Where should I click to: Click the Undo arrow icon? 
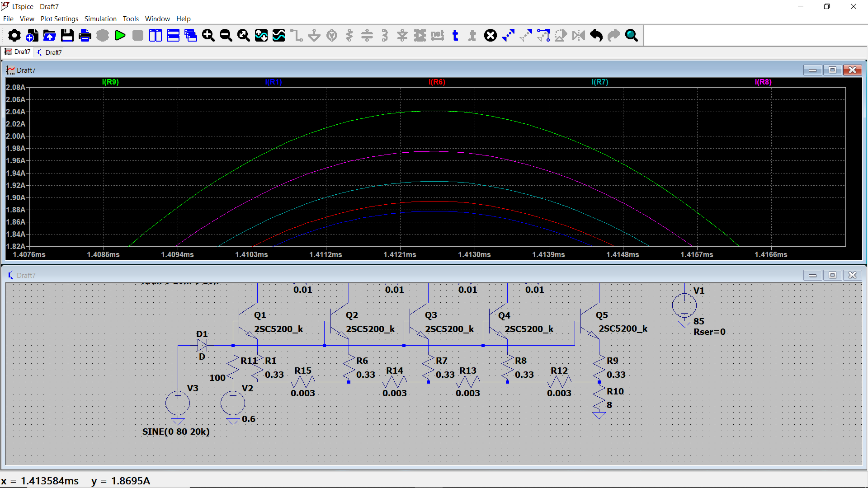(596, 35)
